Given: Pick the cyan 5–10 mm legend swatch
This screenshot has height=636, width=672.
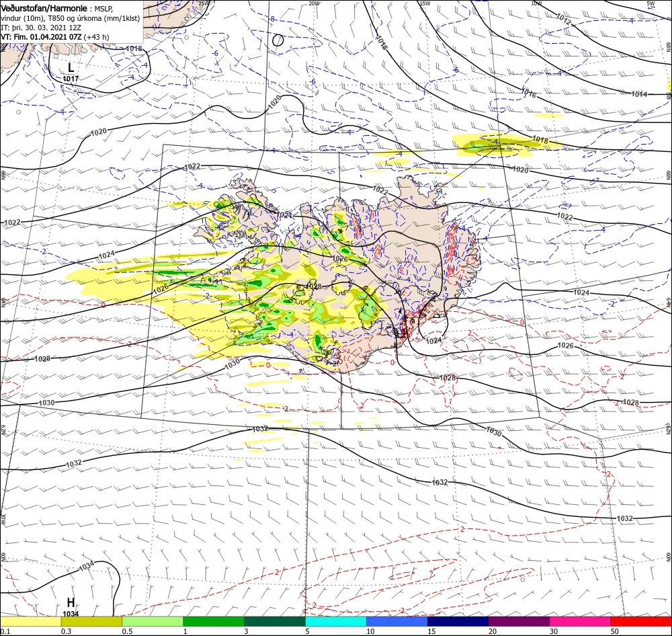Looking at the screenshot, I should pyautogui.click(x=335, y=621).
